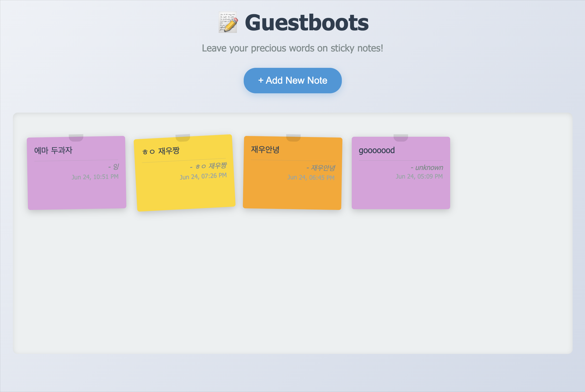Click tape tab on orange '재우안녕' note
The height and width of the screenshot is (392, 585).
pyautogui.click(x=293, y=138)
